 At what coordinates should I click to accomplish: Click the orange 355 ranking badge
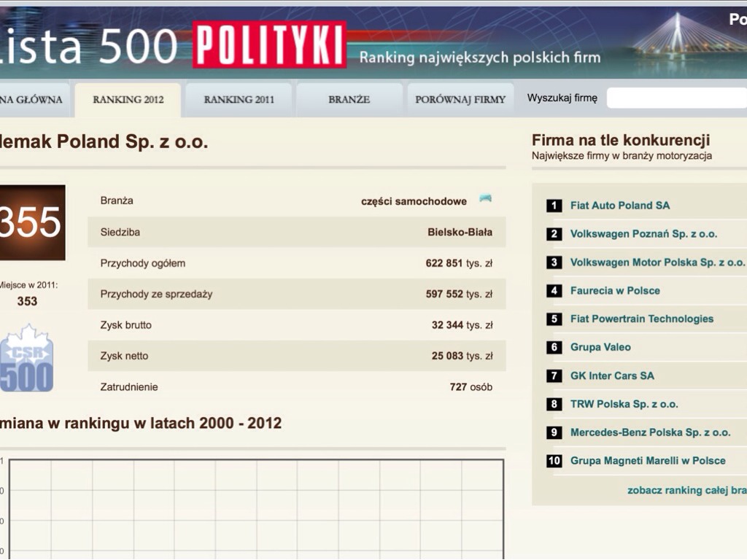(x=32, y=222)
